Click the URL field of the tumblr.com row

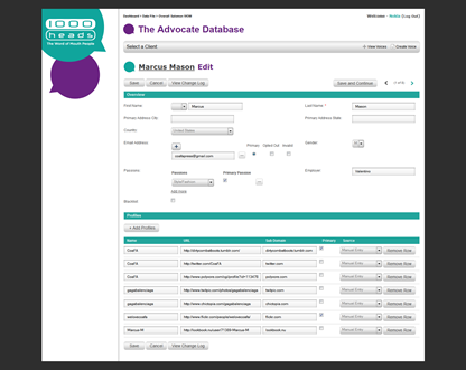pyautogui.click(x=220, y=250)
